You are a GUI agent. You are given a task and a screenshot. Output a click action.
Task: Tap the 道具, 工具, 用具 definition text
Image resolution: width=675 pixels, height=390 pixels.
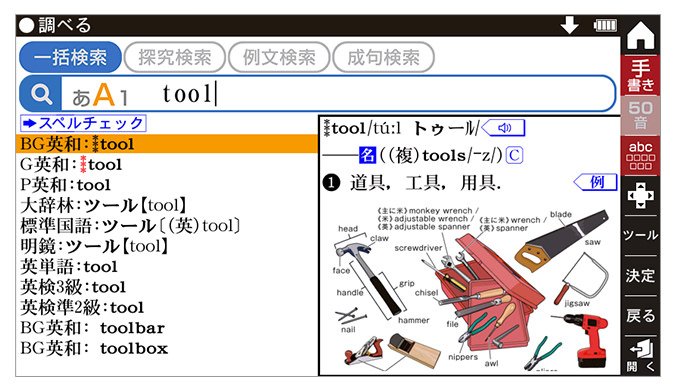pyautogui.click(x=425, y=183)
